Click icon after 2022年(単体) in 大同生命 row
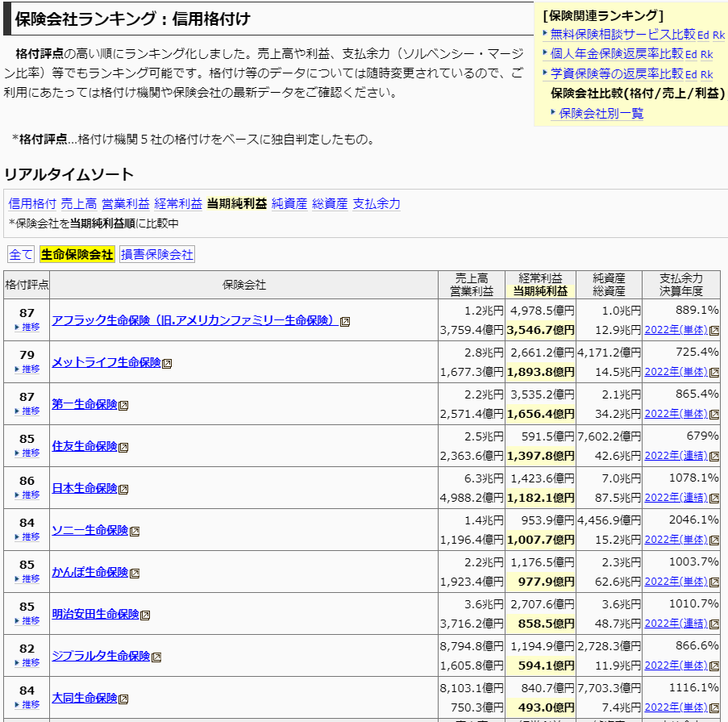 714,708
